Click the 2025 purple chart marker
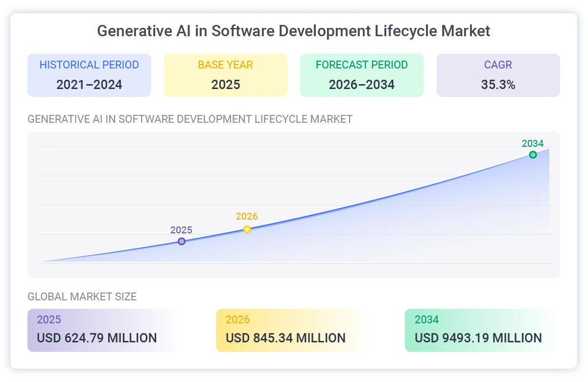588x382 pixels. 182,241
